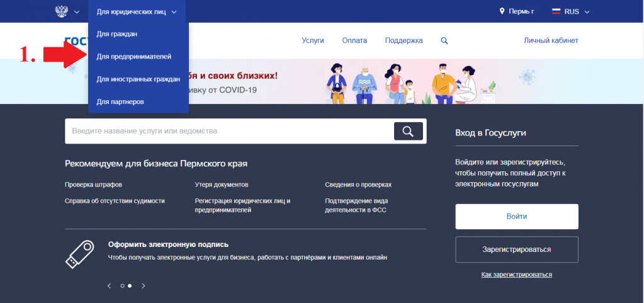Viewport: 644px width, 303px height.
Task: Open the 'Для юридических лиц' dropdown
Action: [137, 11]
